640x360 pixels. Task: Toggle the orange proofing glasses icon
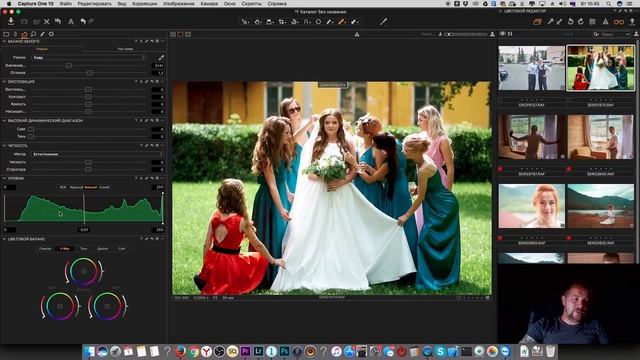click(x=619, y=22)
